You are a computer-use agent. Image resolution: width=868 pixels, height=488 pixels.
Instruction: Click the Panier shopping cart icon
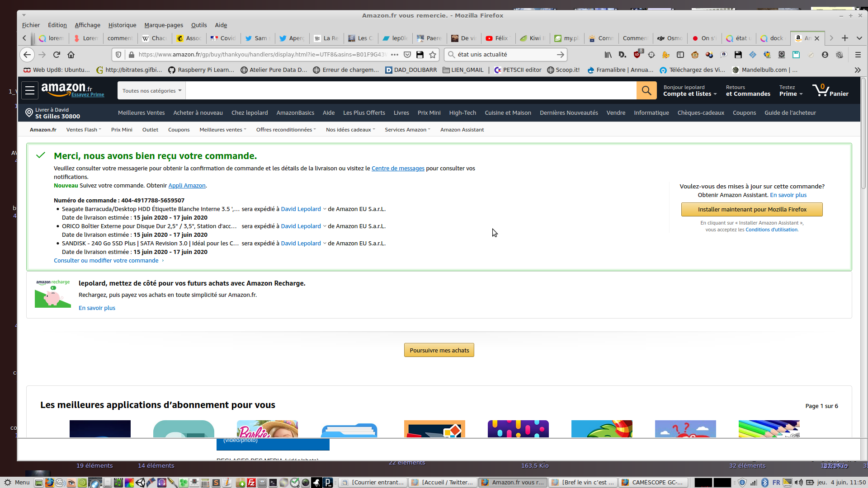(x=821, y=90)
